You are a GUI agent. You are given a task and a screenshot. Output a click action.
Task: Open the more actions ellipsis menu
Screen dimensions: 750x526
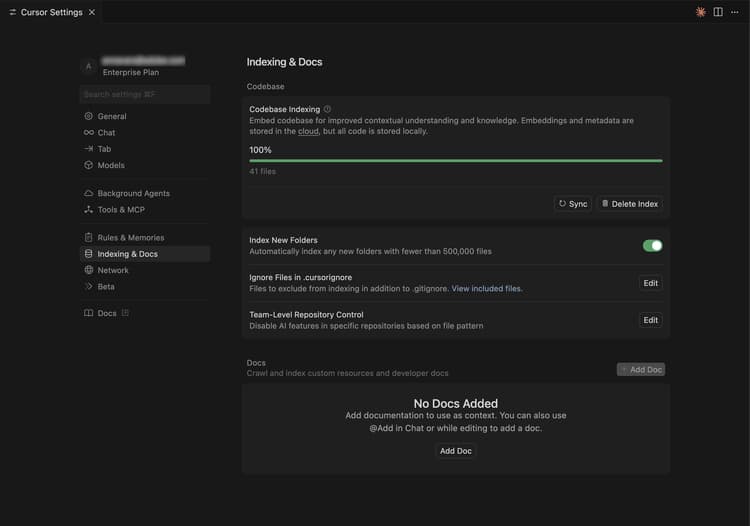pos(735,12)
